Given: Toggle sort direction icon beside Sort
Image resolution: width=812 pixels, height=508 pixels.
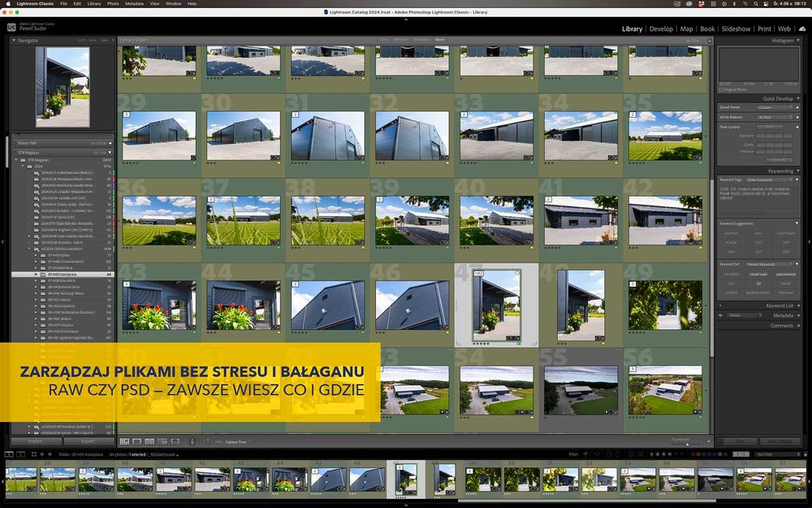Looking at the screenshot, I should tap(206, 441).
